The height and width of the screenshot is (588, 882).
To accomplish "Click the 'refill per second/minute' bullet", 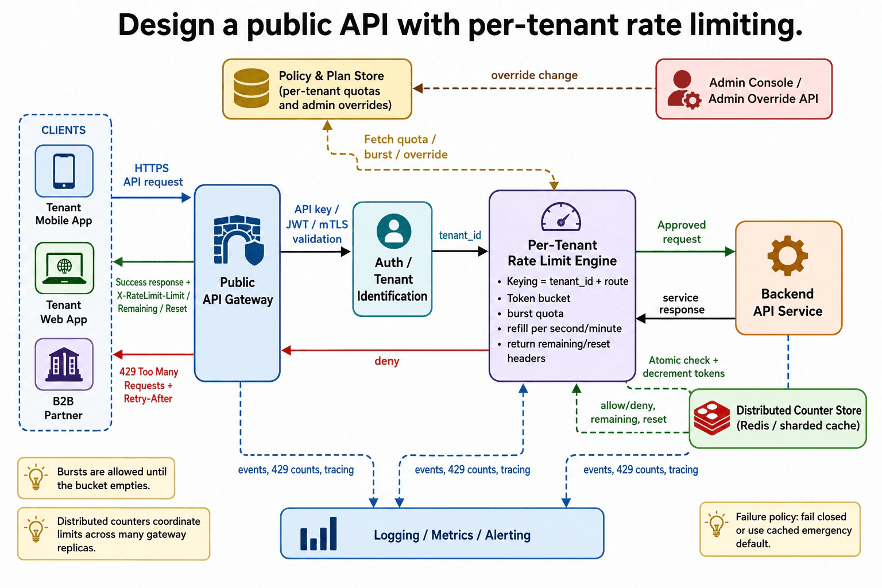I will click(x=564, y=328).
